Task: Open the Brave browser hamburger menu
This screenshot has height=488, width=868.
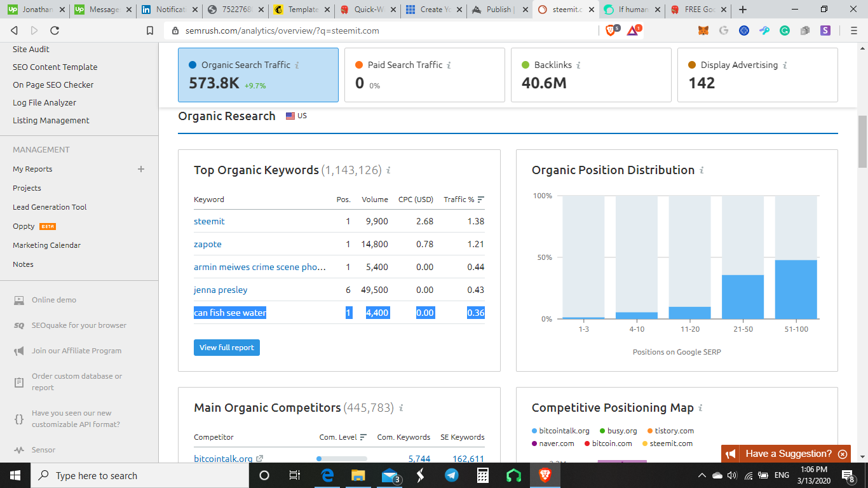Action: [x=854, y=30]
